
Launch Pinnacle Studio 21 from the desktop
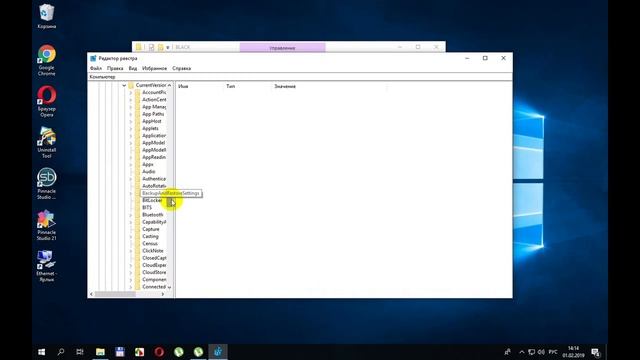coord(47,225)
